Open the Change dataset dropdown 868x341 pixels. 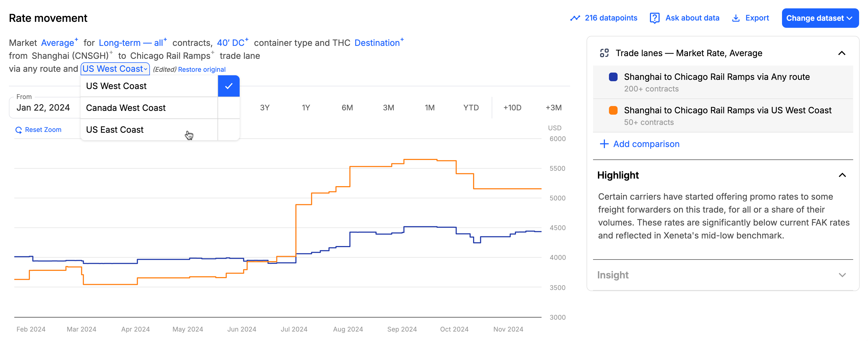pos(820,18)
